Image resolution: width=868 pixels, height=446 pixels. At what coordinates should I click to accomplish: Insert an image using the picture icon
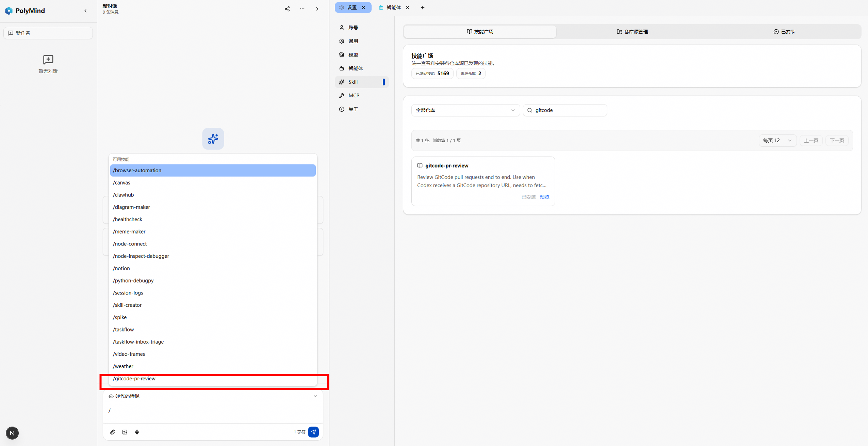[x=125, y=432]
